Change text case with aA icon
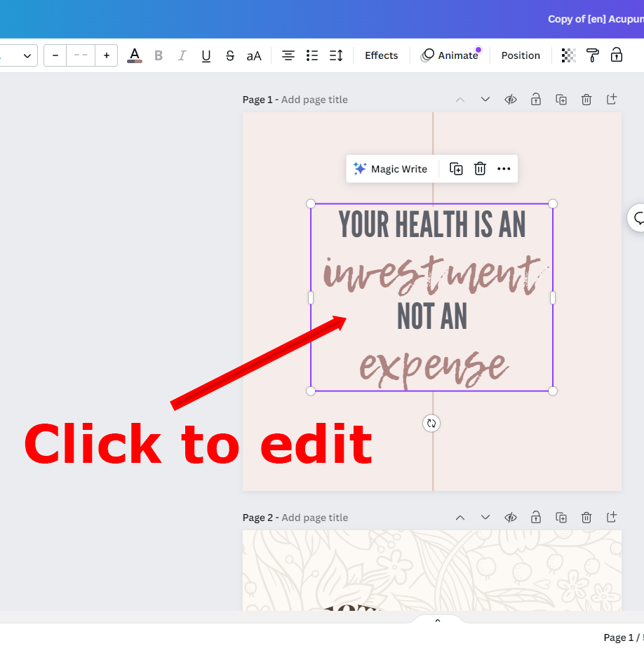The width and height of the screenshot is (644, 648). (254, 55)
